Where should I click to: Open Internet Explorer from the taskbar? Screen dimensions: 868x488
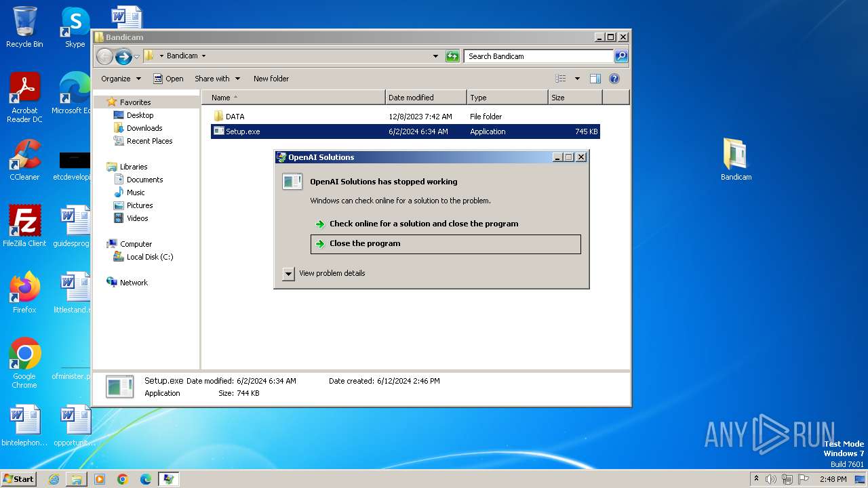coord(54,479)
